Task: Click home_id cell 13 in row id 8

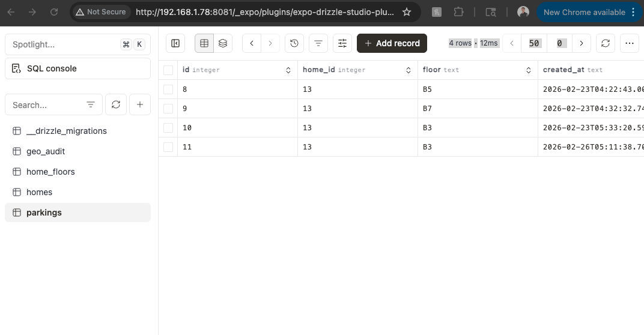Action: pyautogui.click(x=357, y=89)
